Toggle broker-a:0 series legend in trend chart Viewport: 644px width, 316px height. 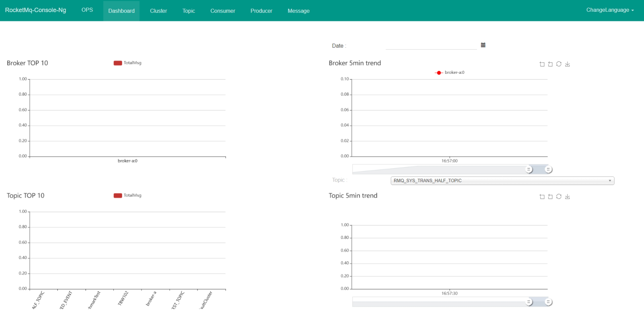coord(450,72)
